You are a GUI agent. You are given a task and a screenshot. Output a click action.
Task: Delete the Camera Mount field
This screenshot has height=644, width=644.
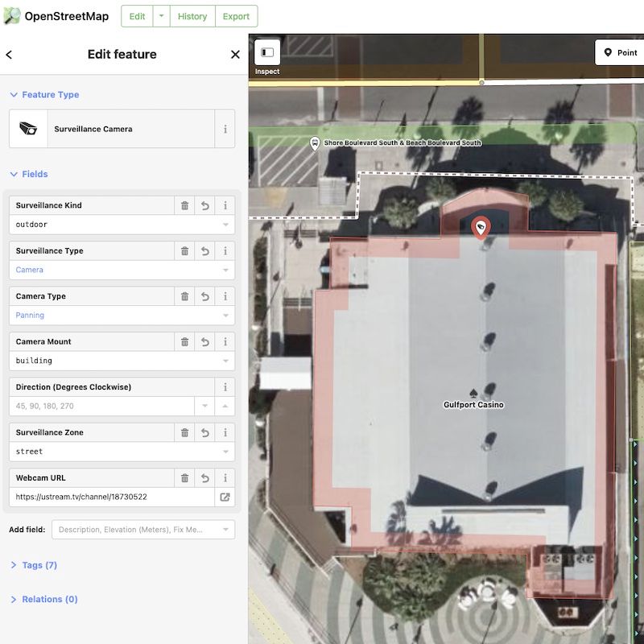pos(185,341)
